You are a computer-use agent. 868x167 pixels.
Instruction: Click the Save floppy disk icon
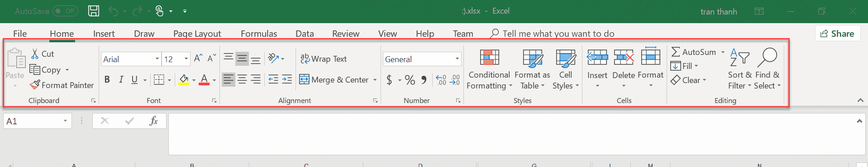click(94, 11)
